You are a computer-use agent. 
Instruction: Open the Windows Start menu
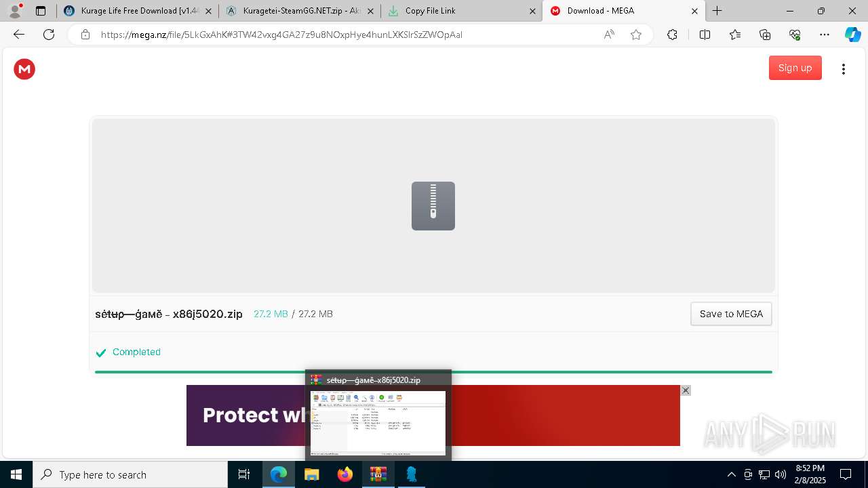pos(16,474)
